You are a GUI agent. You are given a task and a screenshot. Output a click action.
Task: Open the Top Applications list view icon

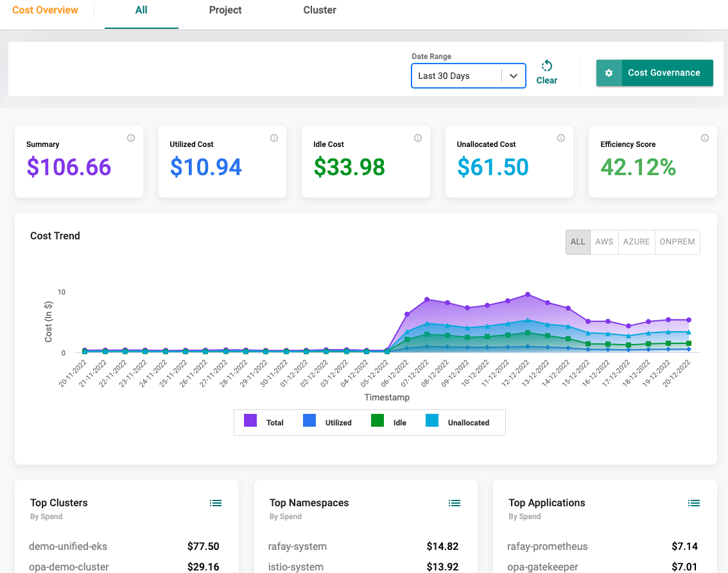coord(693,503)
